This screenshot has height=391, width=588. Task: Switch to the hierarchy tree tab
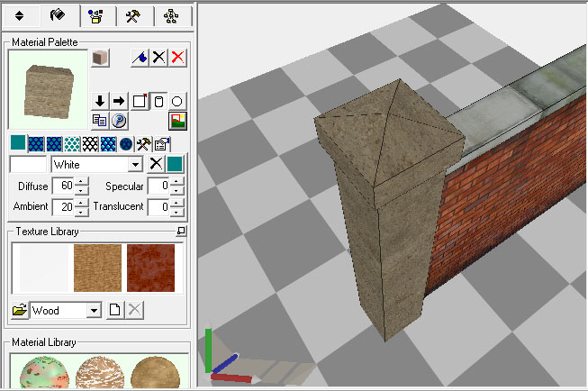tap(171, 16)
